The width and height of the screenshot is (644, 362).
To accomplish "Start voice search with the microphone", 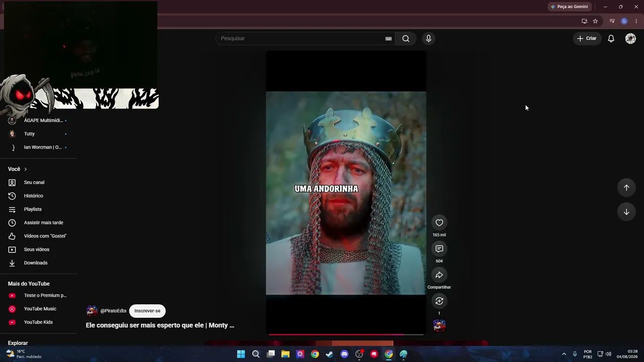I will [x=429, y=39].
